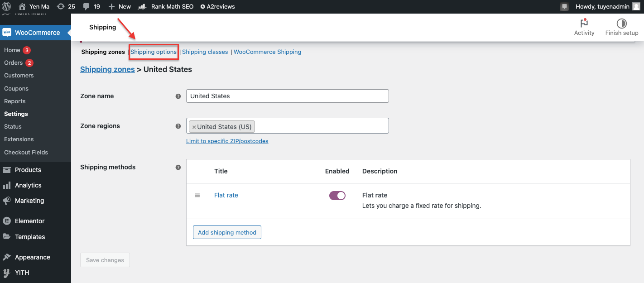Screen dimensions: 644x283
Task: Click the Title column header
Action: 221,171
